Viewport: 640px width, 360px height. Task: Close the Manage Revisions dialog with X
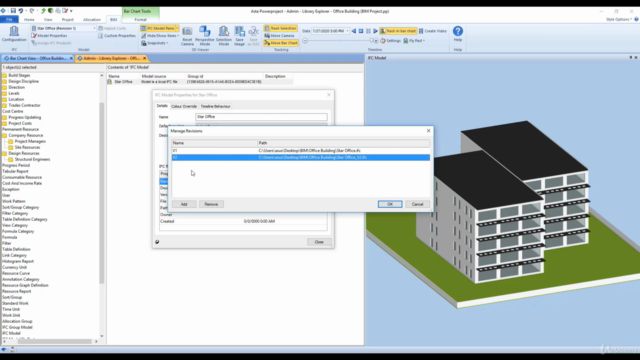point(428,131)
